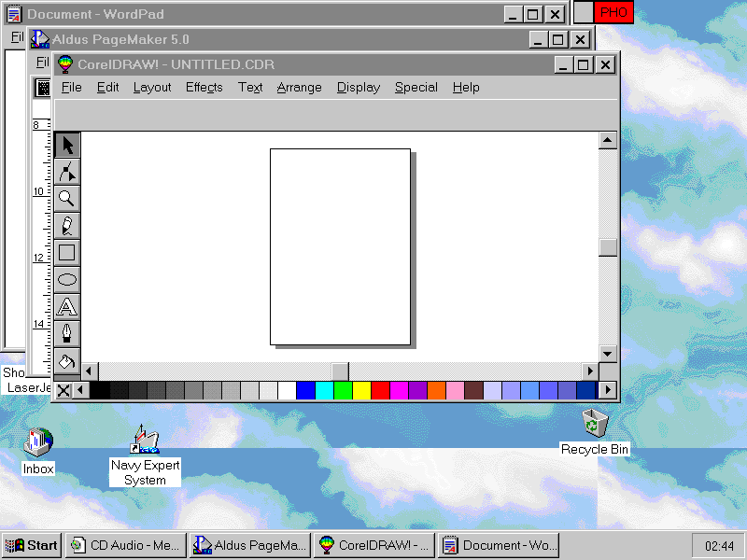Select the Pick arrow tool in CorelDRAW
Image resolution: width=747 pixels, height=560 pixels.
pos(66,146)
